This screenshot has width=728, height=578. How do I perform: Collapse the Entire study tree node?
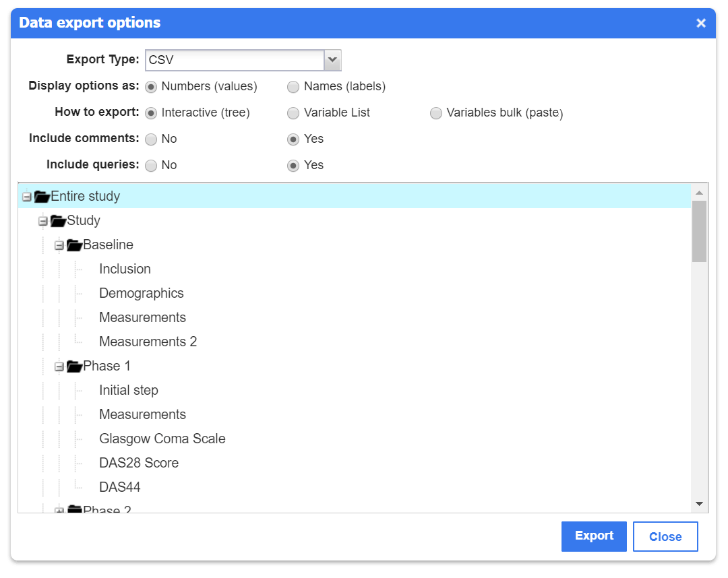[x=27, y=197]
